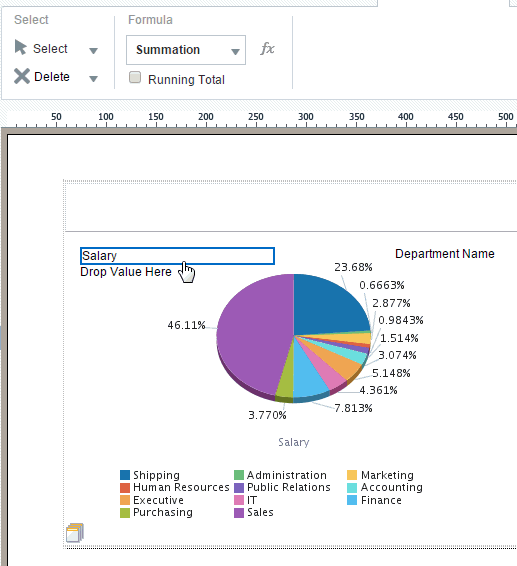Click the Salary title under the pie chart
Image resolution: width=517 pixels, height=566 pixels.
coord(294,442)
